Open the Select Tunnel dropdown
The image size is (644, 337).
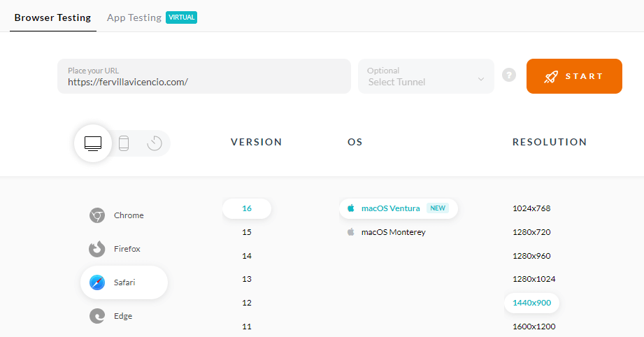pos(426,76)
